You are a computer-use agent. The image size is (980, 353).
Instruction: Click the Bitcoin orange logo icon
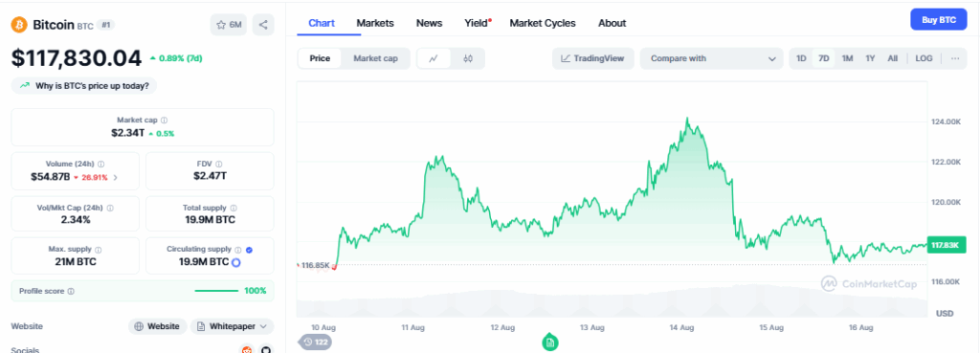point(19,25)
